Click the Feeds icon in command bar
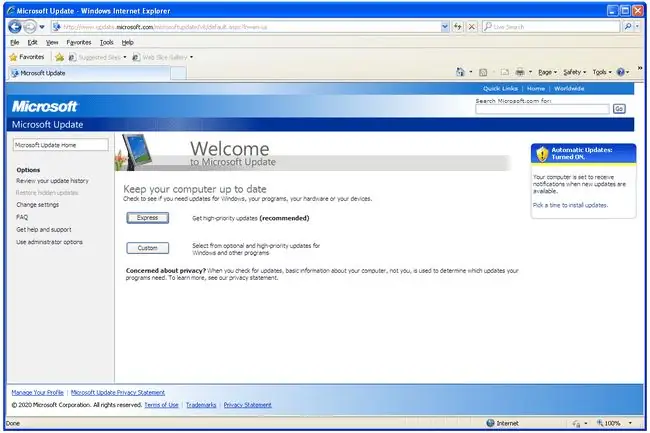Viewport: 650px width, 433px height. tap(483, 73)
